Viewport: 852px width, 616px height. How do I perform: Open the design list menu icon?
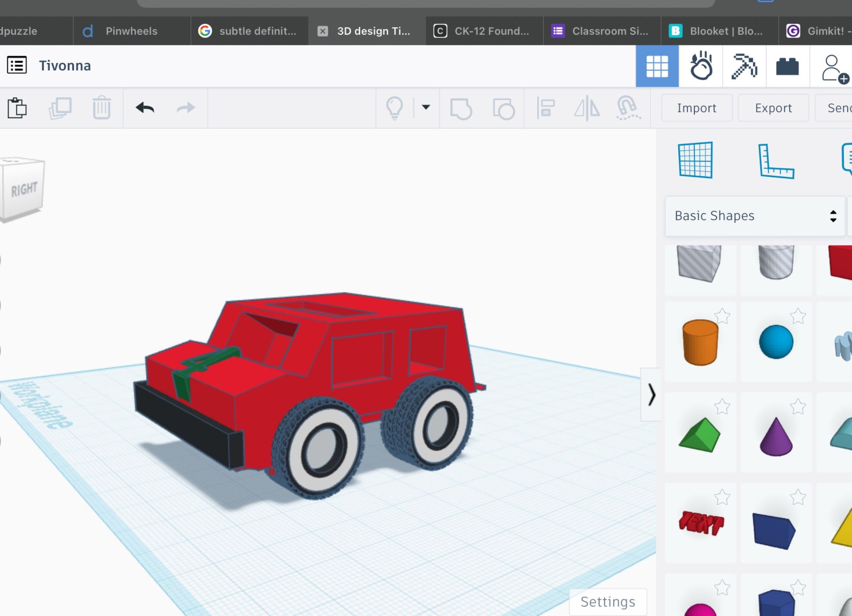pos(17,65)
